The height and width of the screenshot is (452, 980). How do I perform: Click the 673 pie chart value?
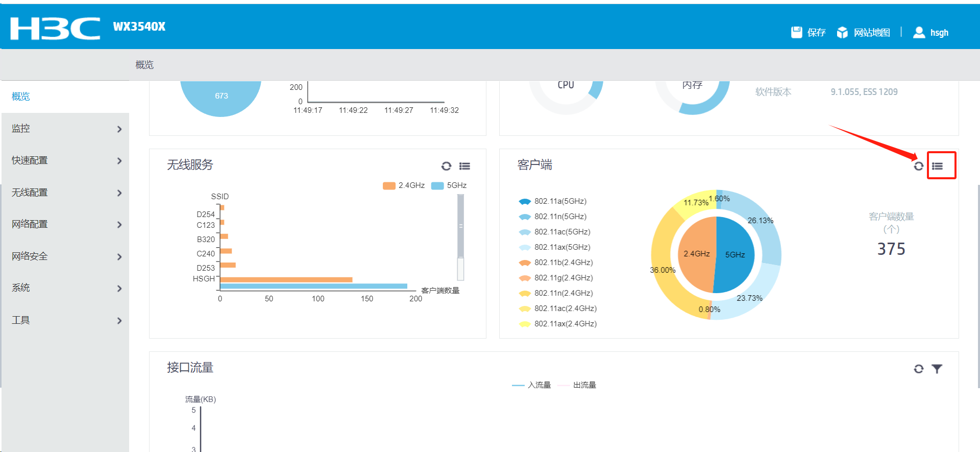(222, 96)
